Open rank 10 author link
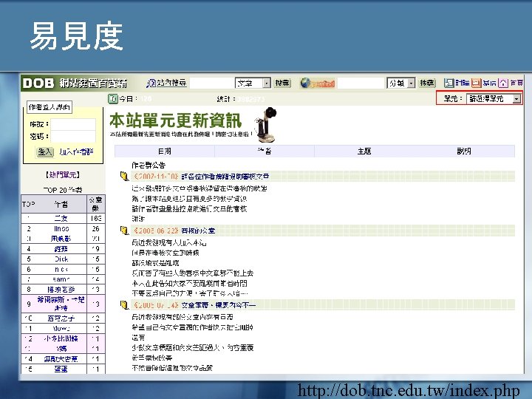 (x=61, y=318)
